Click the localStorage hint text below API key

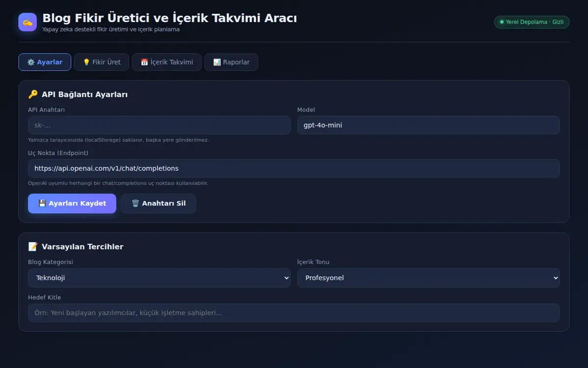coord(119,140)
